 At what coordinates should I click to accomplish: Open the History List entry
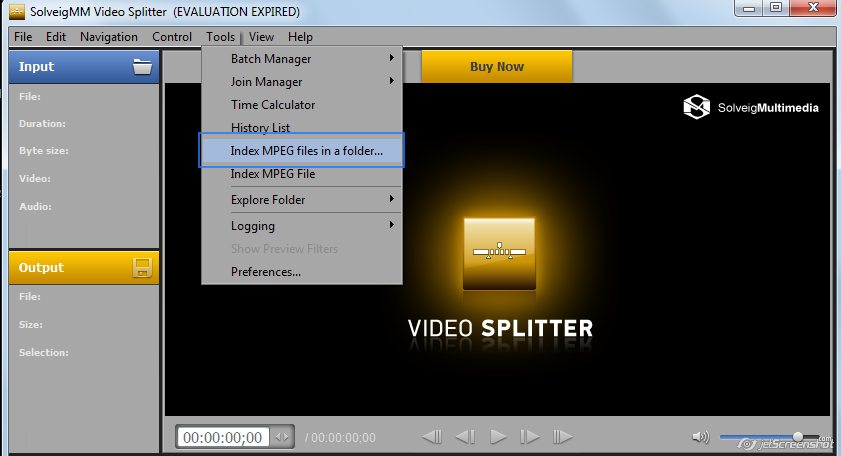302,127
